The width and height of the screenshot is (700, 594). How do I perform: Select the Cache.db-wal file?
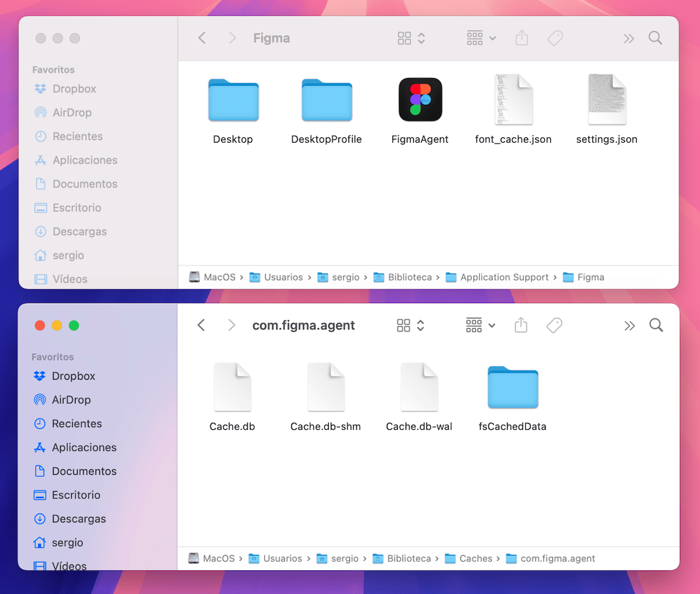419,388
